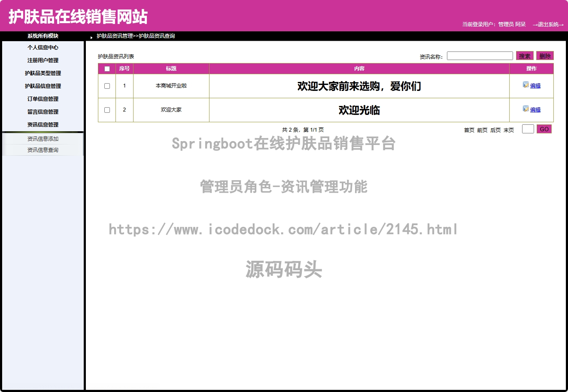Click the arrow icon before the breadcrumb path
This screenshot has width=568, height=392.
click(x=91, y=37)
